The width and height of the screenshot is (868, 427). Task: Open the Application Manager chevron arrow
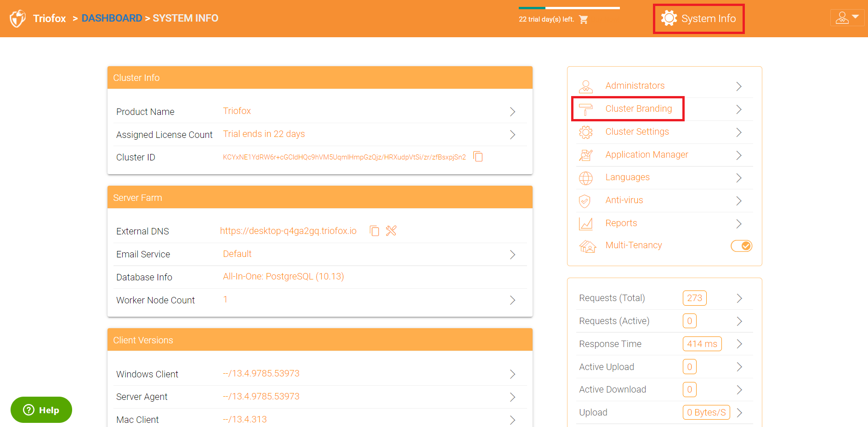coord(739,155)
